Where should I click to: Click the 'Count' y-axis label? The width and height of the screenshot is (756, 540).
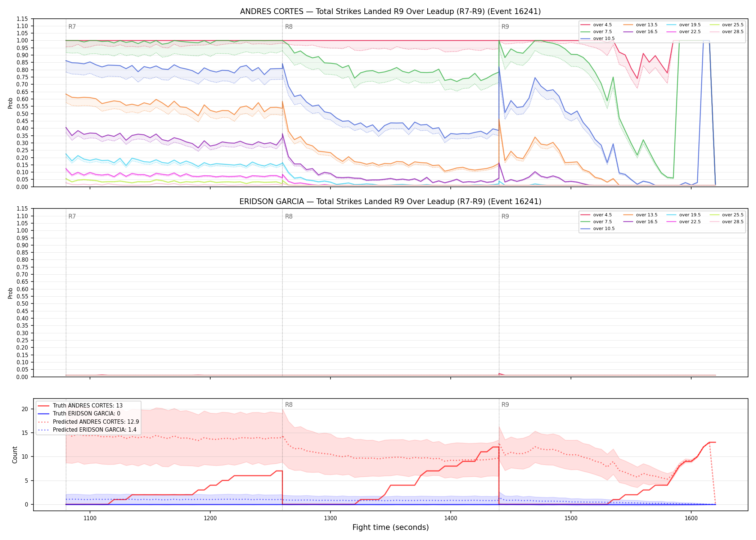[x=15, y=455]
